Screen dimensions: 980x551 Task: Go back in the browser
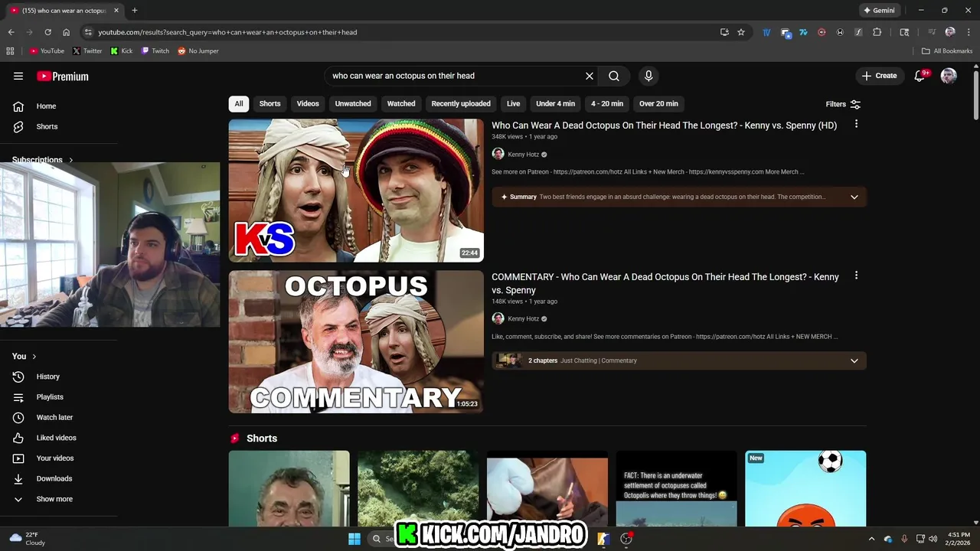pyautogui.click(x=11, y=32)
